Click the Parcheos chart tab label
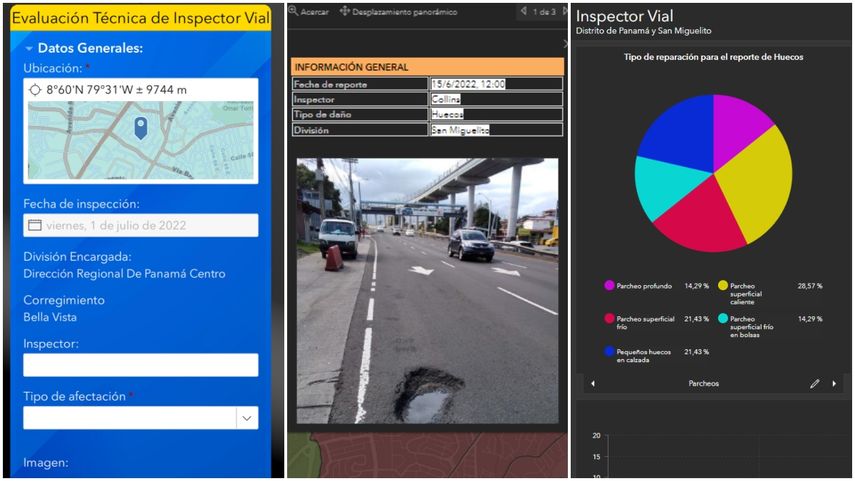The width and height of the screenshot is (855, 481). tap(703, 383)
